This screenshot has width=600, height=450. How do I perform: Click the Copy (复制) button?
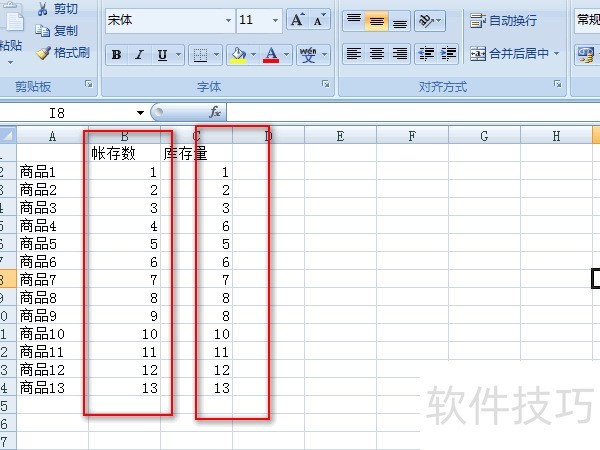pos(57,31)
